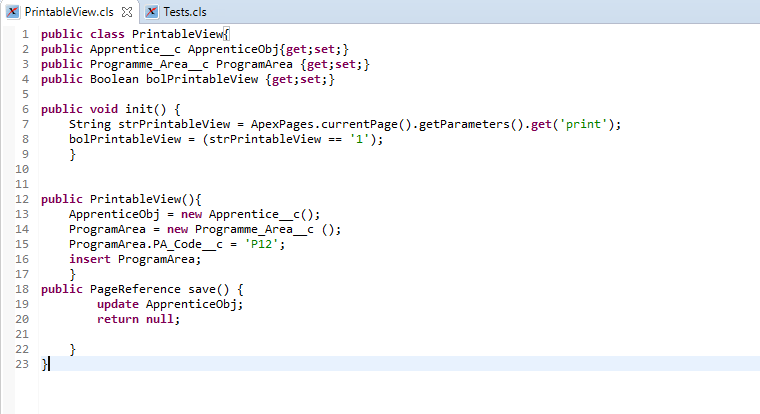Click the Programme_Area__c type on line 3
The height and width of the screenshot is (414, 760).
pos(149,64)
